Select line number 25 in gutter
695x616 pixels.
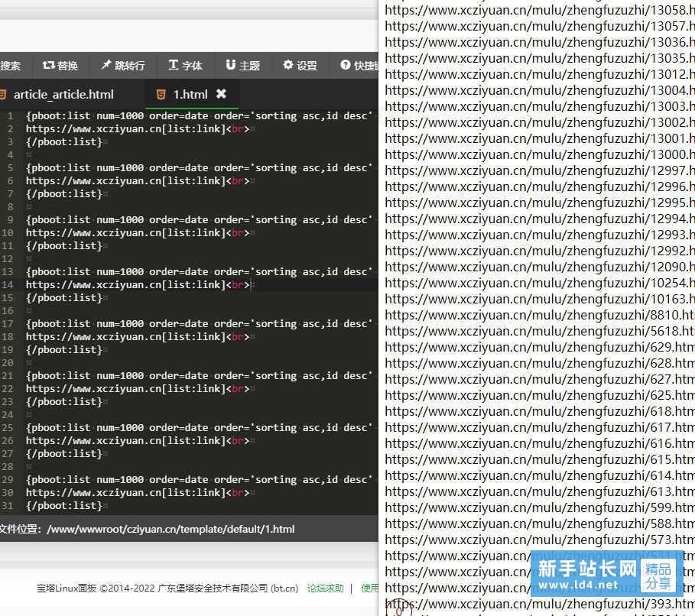point(7,428)
